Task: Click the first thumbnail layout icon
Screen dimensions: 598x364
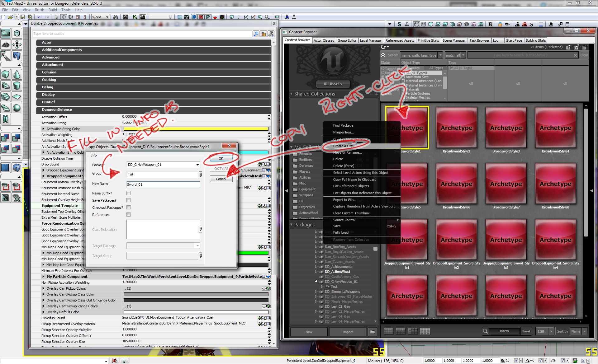Action: tap(388, 331)
